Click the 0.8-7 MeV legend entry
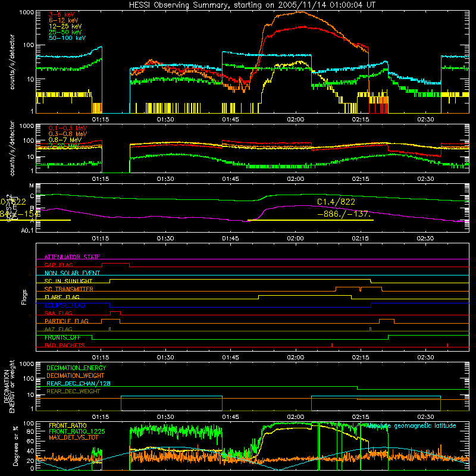This screenshot has width=476, height=476. click(65, 140)
